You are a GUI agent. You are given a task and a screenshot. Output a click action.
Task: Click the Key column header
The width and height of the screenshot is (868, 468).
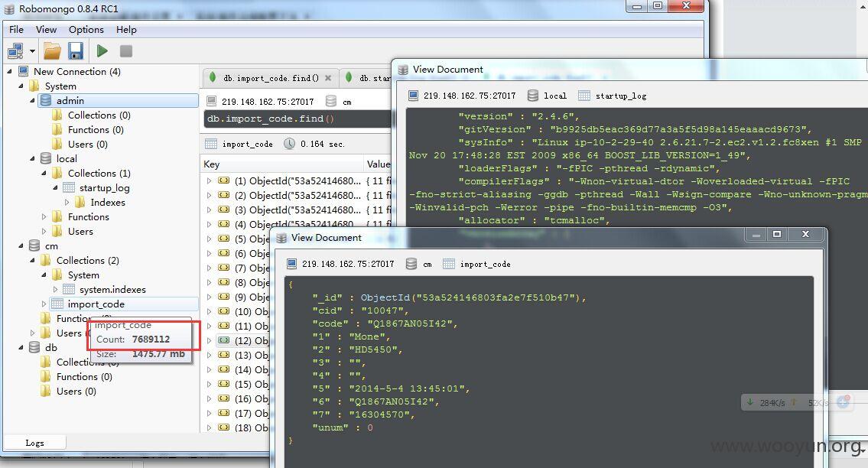[x=283, y=164]
